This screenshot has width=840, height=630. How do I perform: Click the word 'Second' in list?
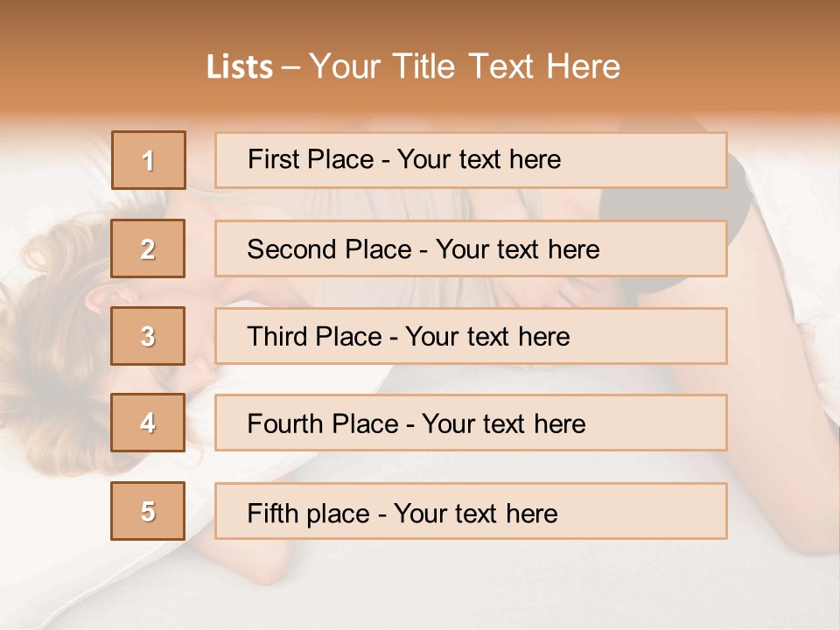tap(291, 249)
